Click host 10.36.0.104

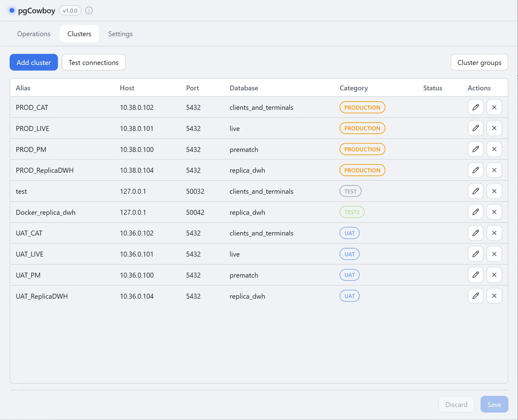[137, 296]
